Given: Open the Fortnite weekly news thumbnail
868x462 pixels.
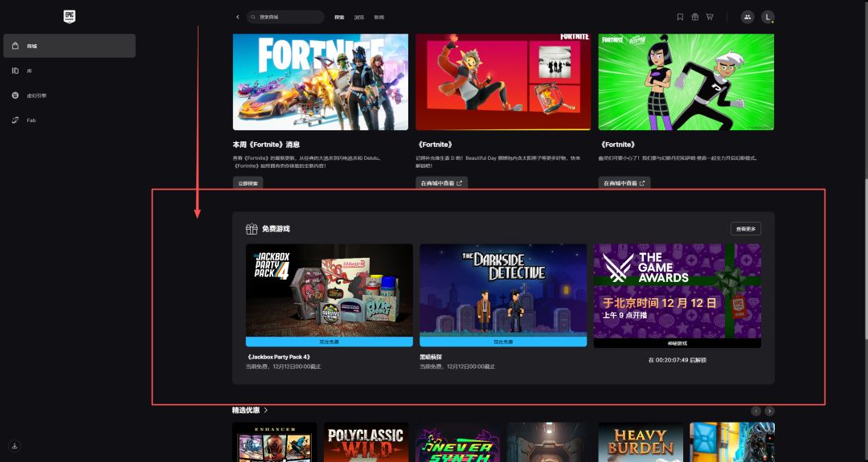Looking at the screenshot, I should 321,82.
